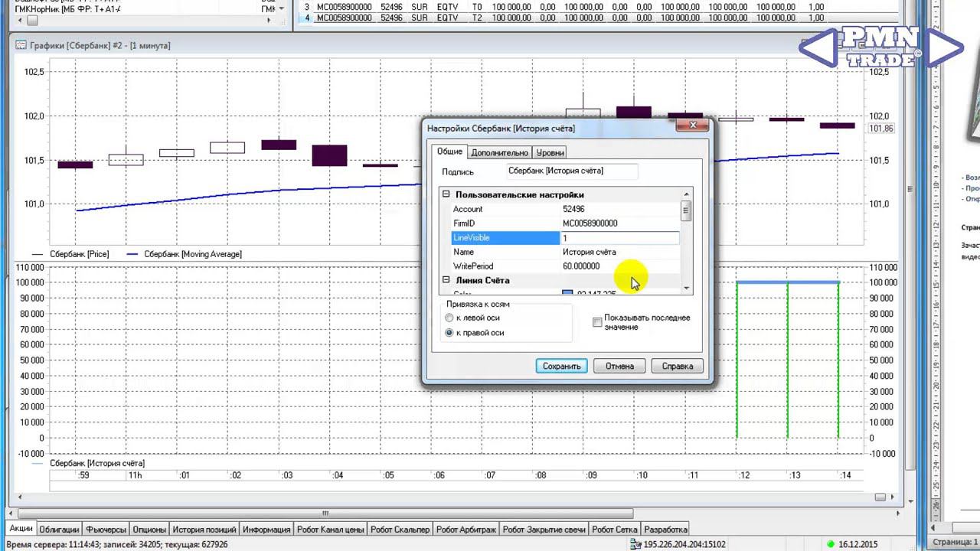Switch to the Общие tab in settings dialog
The height and width of the screenshot is (551, 980).
point(449,152)
